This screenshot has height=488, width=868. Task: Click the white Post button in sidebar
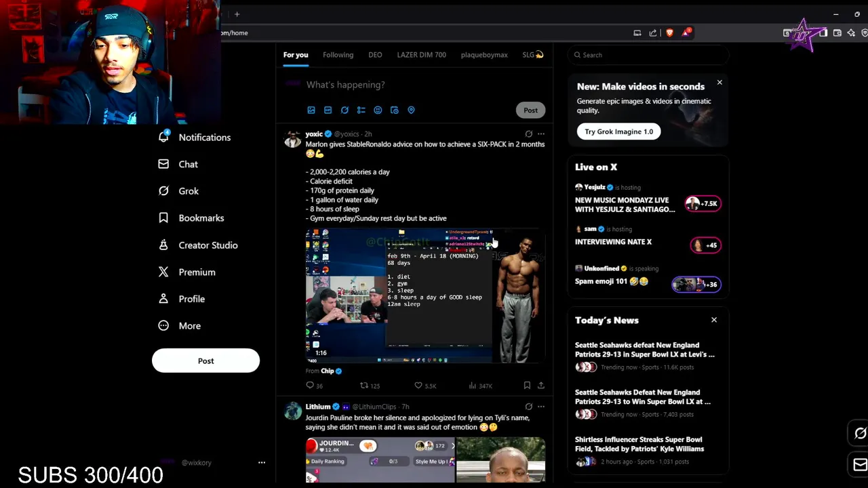(205, 361)
